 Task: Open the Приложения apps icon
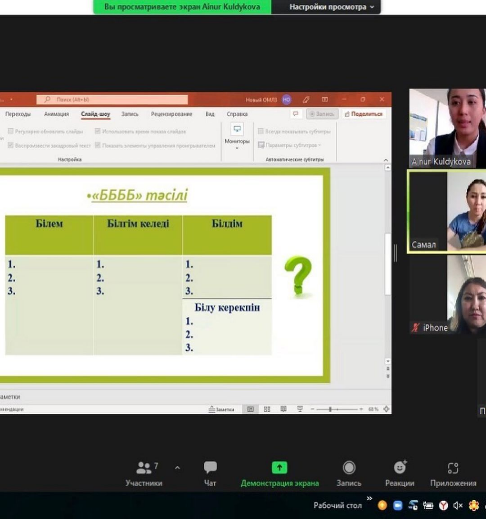[x=453, y=468]
